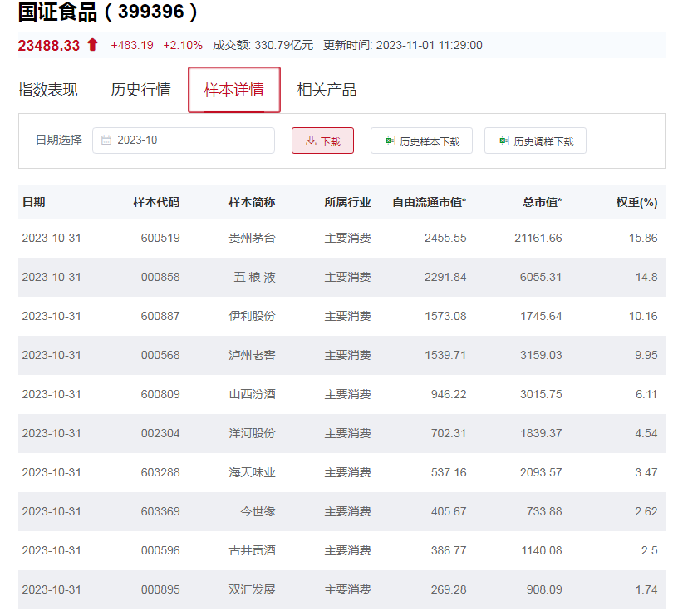
Task: Open the 历史行情 tab
Action: coord(140,90)
